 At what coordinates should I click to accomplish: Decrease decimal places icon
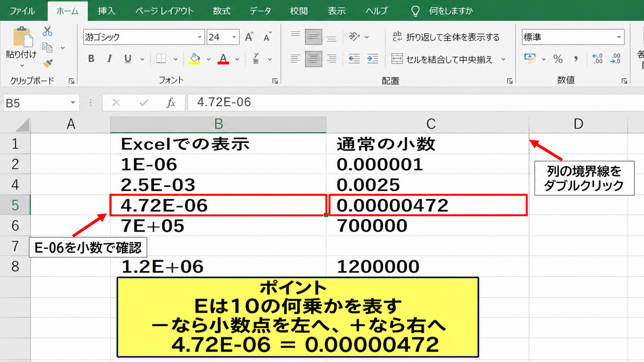(x=615, y=59)
